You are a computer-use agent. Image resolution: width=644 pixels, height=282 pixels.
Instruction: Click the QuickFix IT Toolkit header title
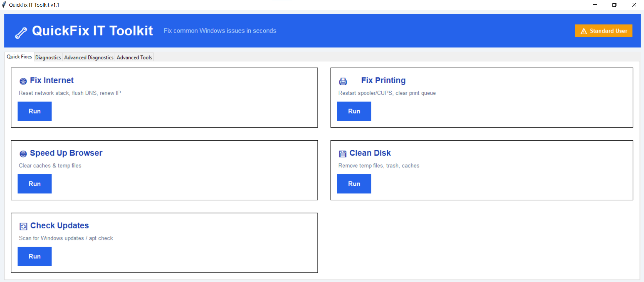pos(92,31)
